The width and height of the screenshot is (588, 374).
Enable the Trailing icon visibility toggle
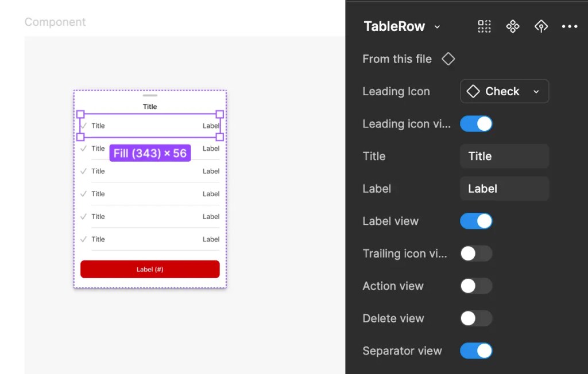pyautogui.click(x=476, y=254)
